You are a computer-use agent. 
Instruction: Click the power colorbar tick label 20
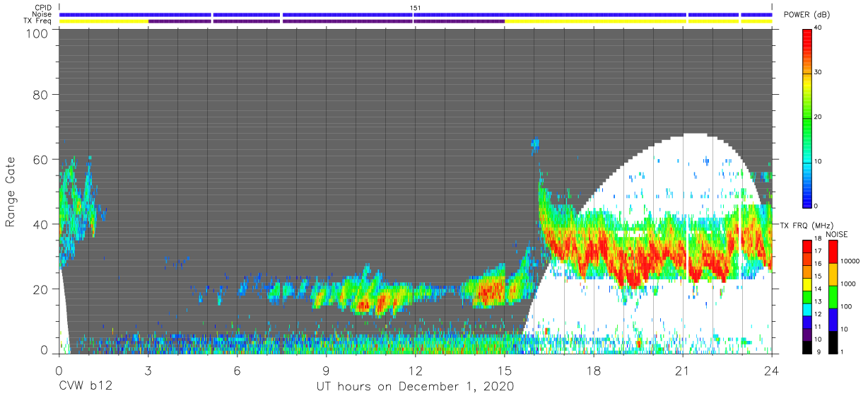pyautogui.click(x=819, y=117)
